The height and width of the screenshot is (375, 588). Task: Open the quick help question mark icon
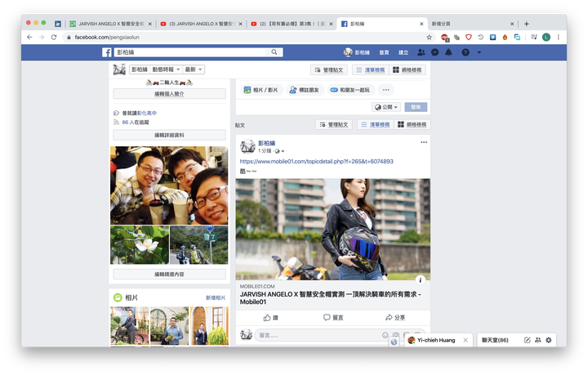(x=465, y=52)
